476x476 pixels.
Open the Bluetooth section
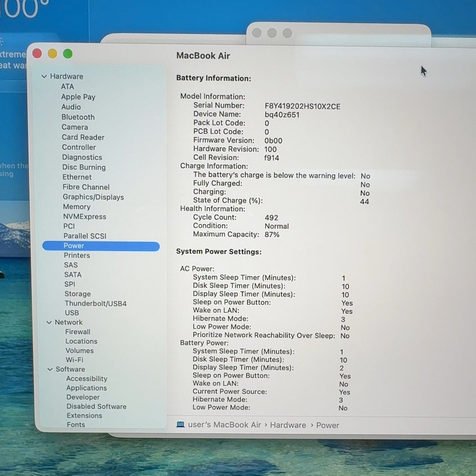78,117
